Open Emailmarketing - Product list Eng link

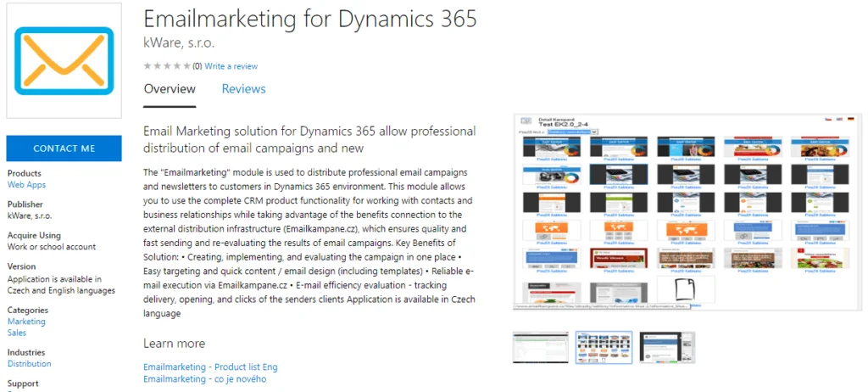pos(210,367)
